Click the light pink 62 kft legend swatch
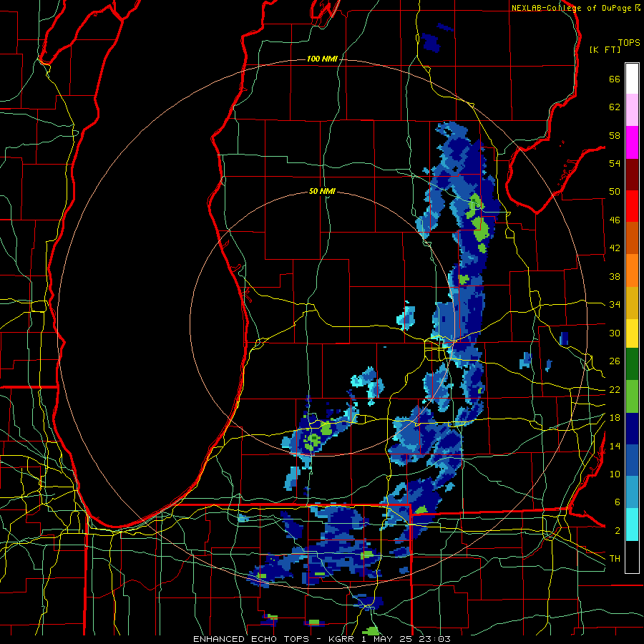The height and width of the screenshot is (644, 644). 632,109
